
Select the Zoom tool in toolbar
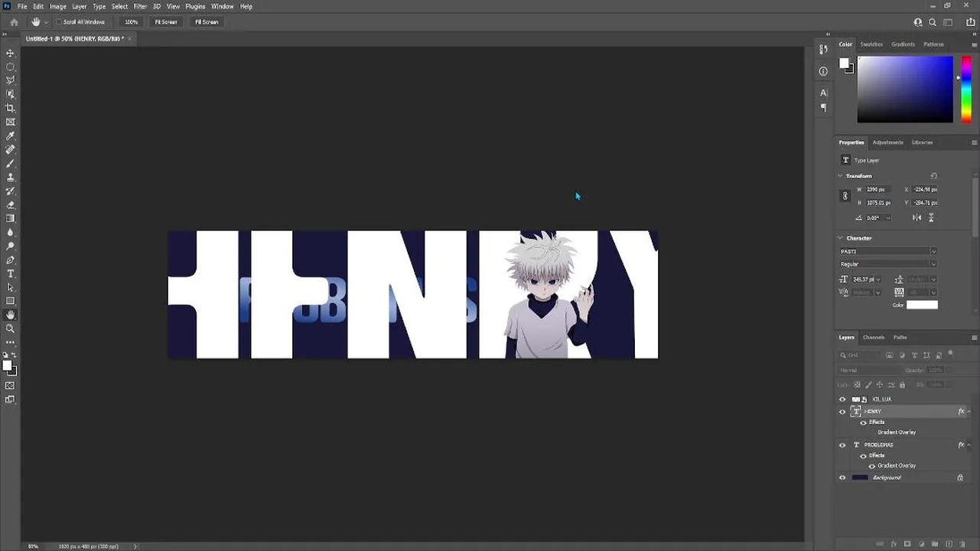click(11, 329)
